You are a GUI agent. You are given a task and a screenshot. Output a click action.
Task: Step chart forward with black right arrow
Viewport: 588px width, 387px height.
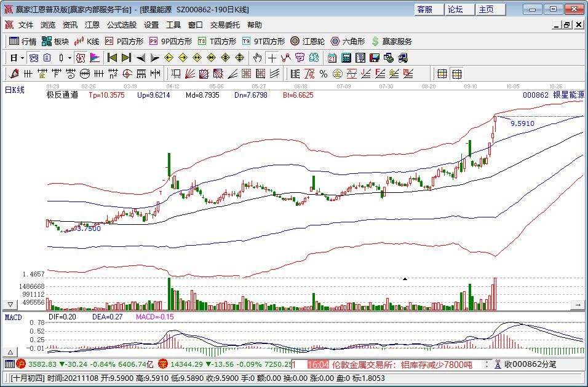tap(154, 58)
